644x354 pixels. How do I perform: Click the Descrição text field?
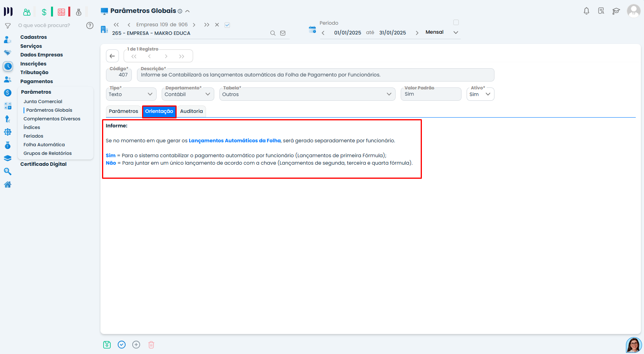tap(316, 75)
